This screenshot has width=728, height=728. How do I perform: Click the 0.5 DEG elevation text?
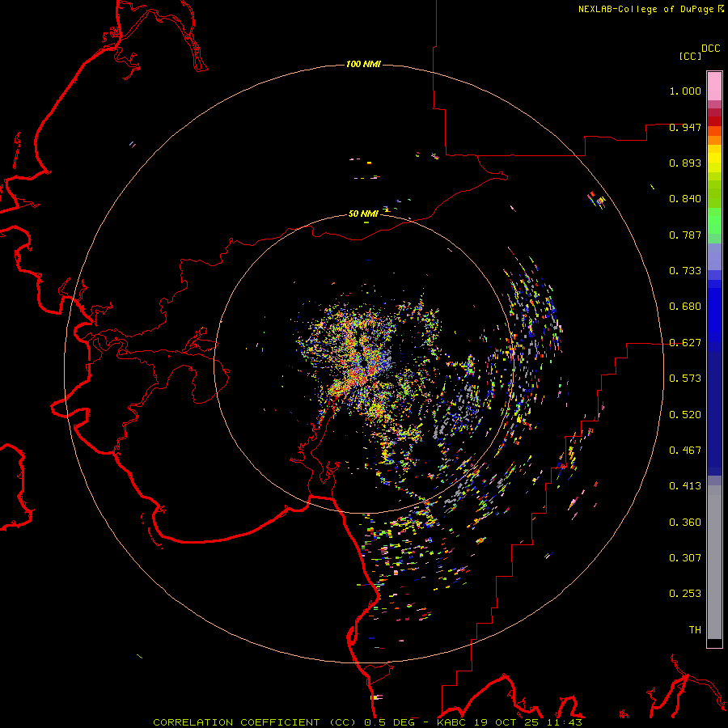pos(389,722)
